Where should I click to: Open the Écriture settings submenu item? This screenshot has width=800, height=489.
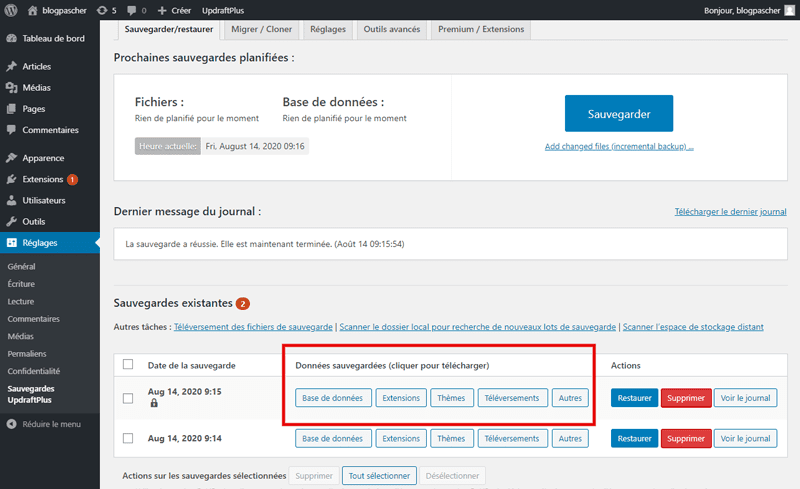tap(21, 284)
